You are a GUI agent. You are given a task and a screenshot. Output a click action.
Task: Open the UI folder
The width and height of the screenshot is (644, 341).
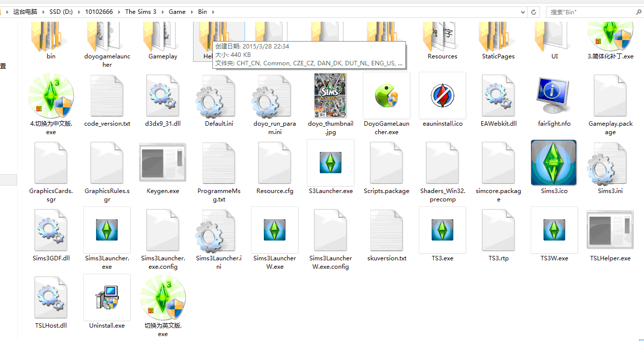554,42
